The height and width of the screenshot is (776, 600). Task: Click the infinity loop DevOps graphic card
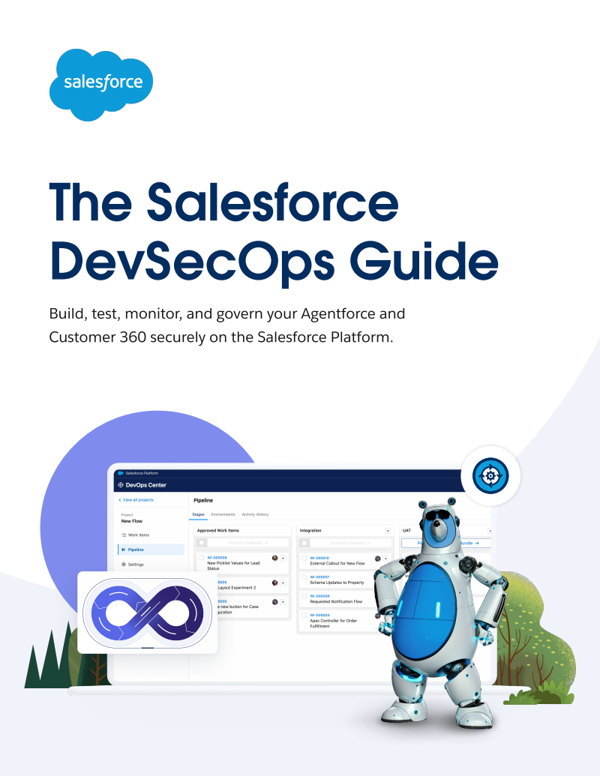(148, 613)
